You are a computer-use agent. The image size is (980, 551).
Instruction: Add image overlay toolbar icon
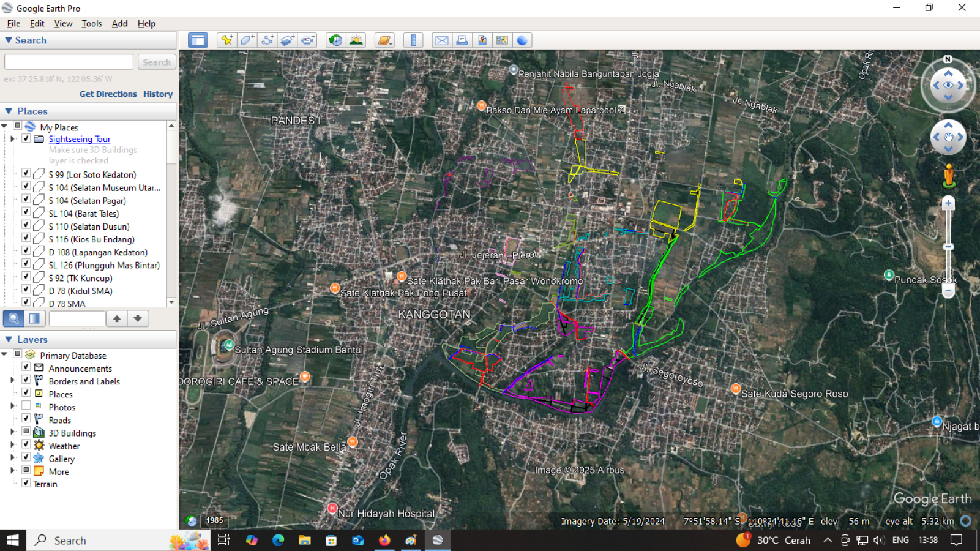(288, 40)
